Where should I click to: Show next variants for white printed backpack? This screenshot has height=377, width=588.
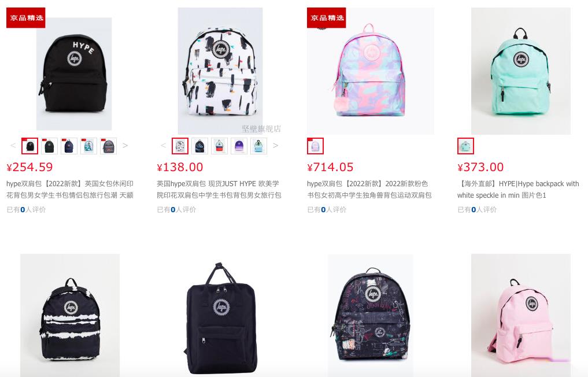point(276,146)
